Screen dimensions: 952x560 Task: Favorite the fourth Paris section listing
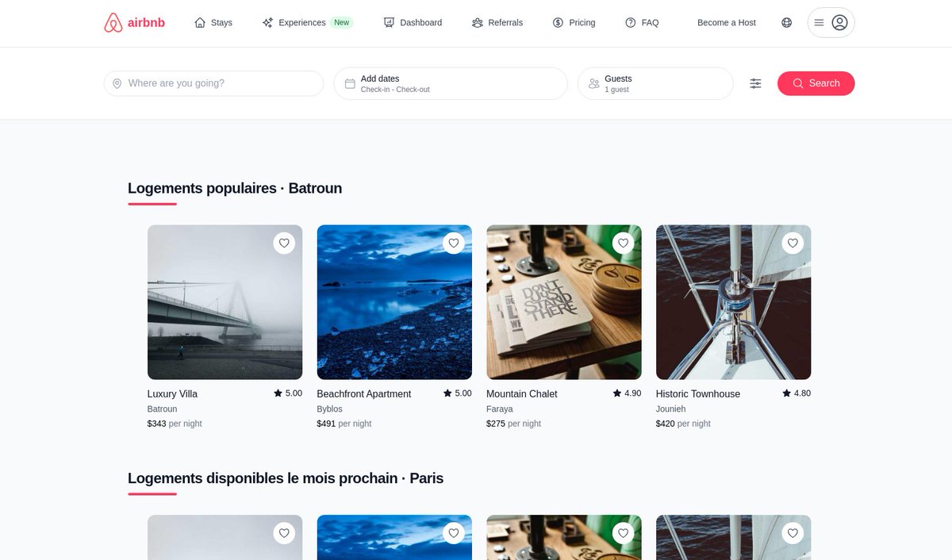pyautogui.click(x=793, y=534)
